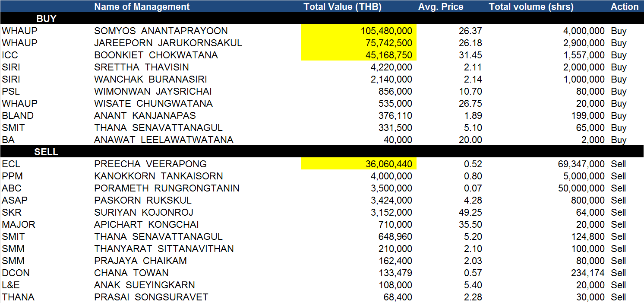Viewport: 644px width, 303px height.
Task: Select the name JAREEPORN JARUKORNSAKUL
Action: 168,43
